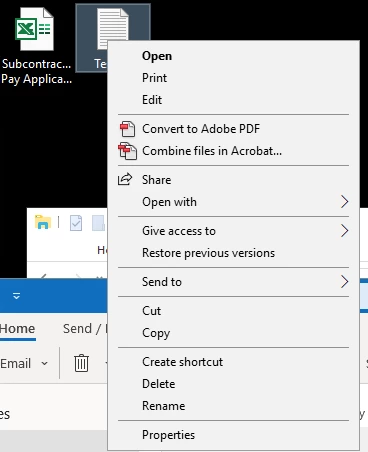Switch to Outlook's Home tab

18,329
